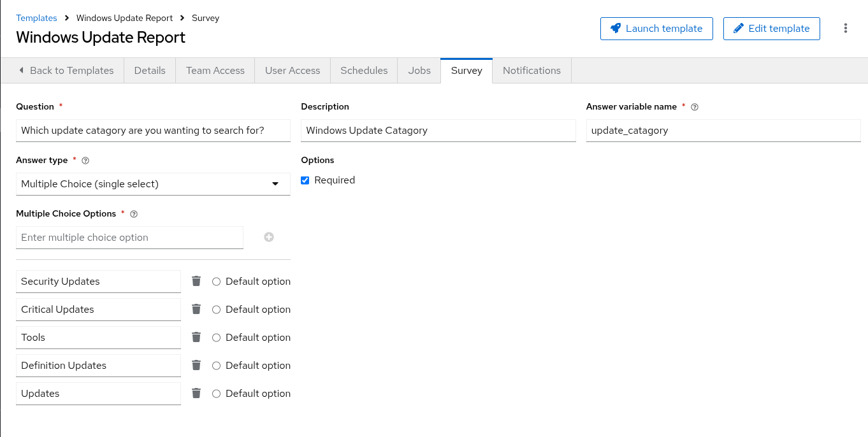Click the Edit template button
Viewport: 868px width, 437px height.
tap(772, 29)
